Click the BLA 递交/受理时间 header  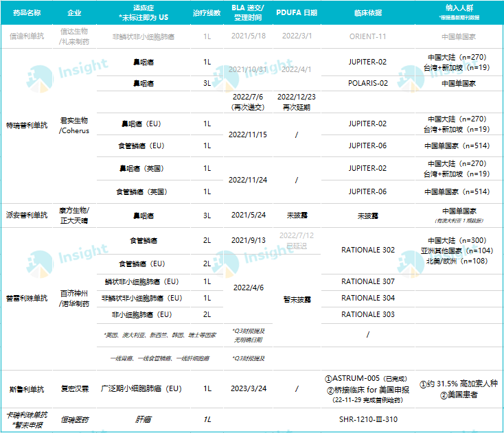(x=248, y=12)
